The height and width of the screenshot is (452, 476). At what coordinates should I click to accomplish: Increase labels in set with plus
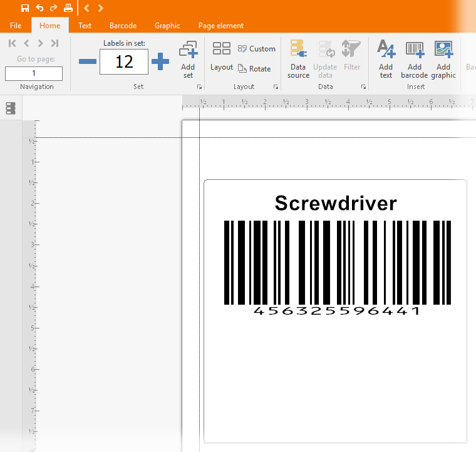point(160,61)
